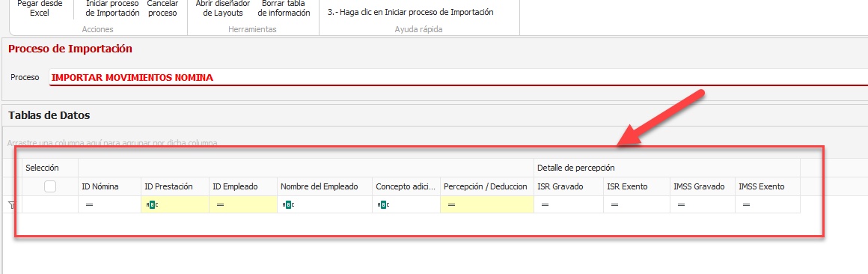This screenshot has height=274, width=868.
Task: Sort by ID Prestación column header
Action: pos(175,186)
